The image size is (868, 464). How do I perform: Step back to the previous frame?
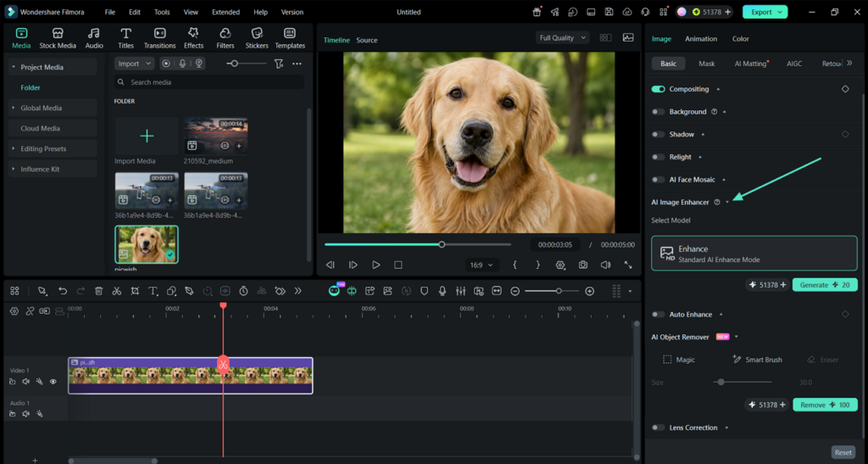331,266
